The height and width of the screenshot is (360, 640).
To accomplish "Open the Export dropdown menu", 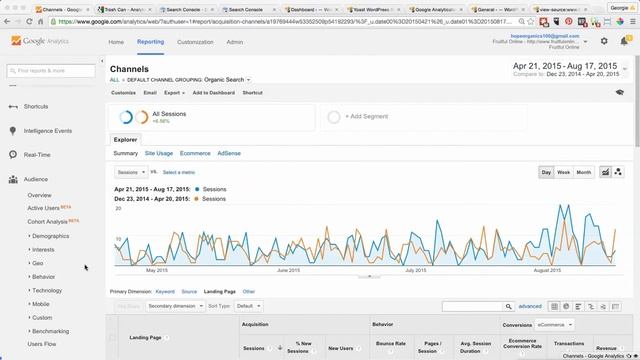I will 174,93.
